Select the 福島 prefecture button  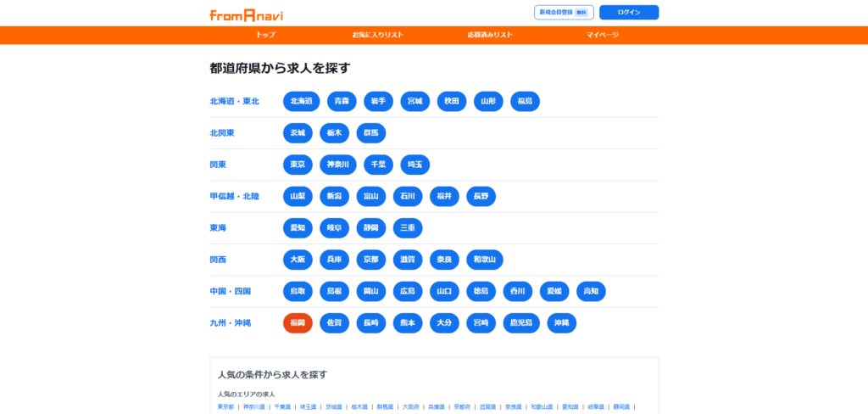(525, 102)
